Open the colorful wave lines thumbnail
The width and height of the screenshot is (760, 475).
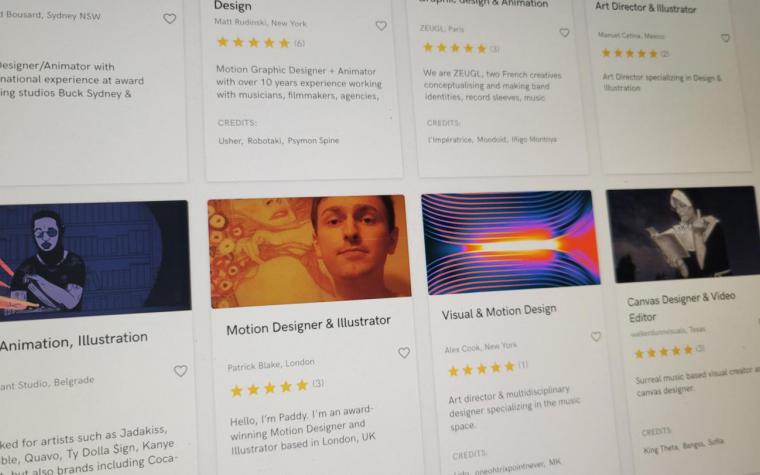click(510, 242)
